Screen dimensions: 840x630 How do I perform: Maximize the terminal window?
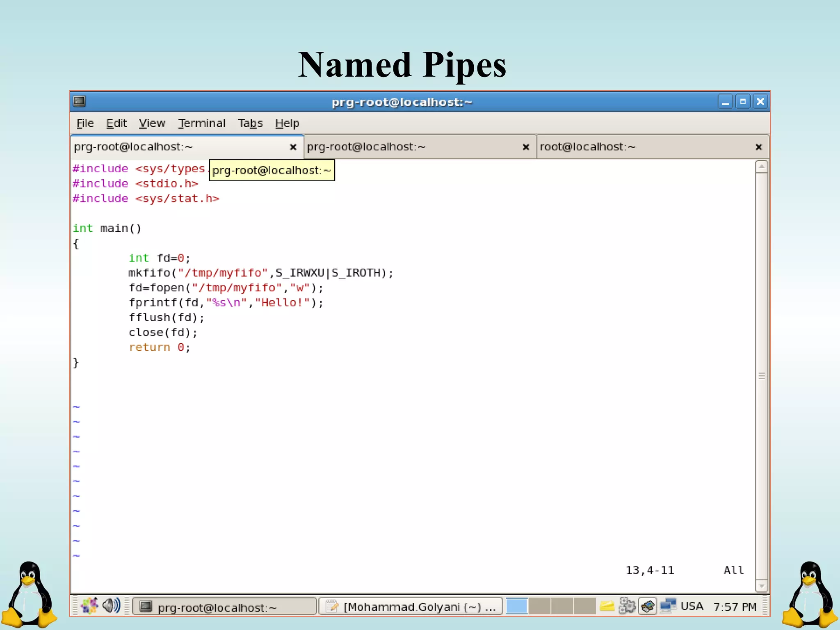coord(743,101)
